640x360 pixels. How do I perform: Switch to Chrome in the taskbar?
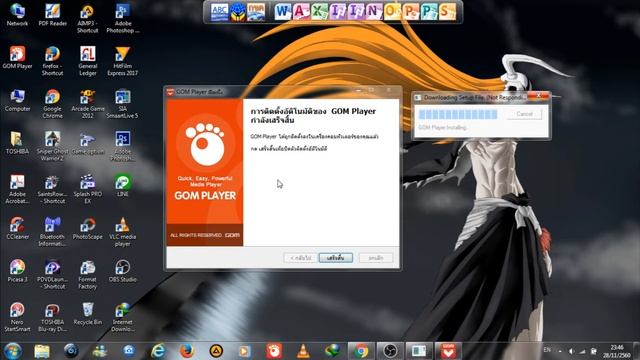point(361,351)
